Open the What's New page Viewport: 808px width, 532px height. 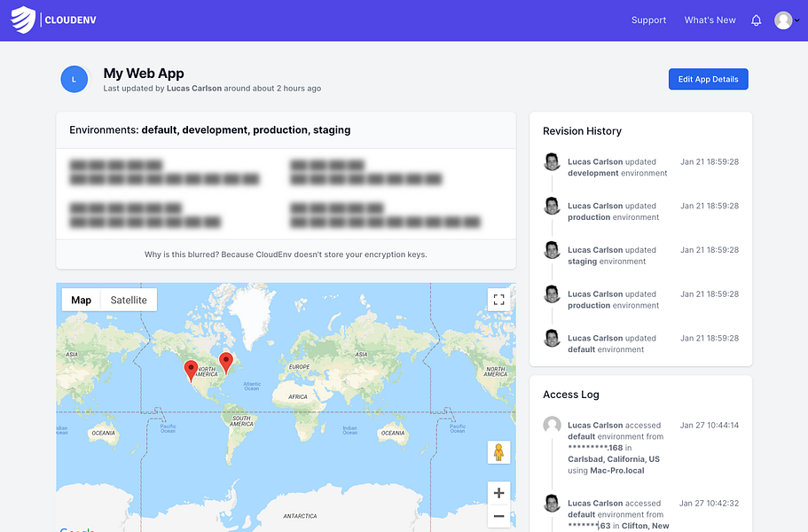click(710, 20)
